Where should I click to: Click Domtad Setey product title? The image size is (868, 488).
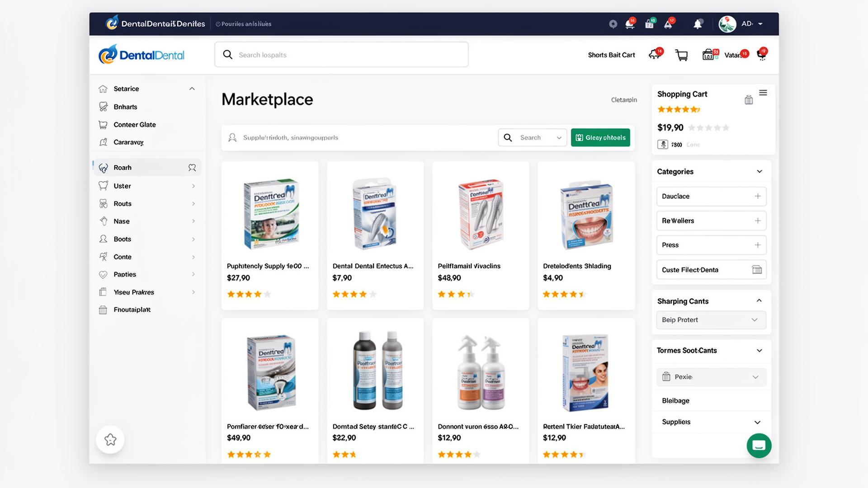[x=373, y=426]
